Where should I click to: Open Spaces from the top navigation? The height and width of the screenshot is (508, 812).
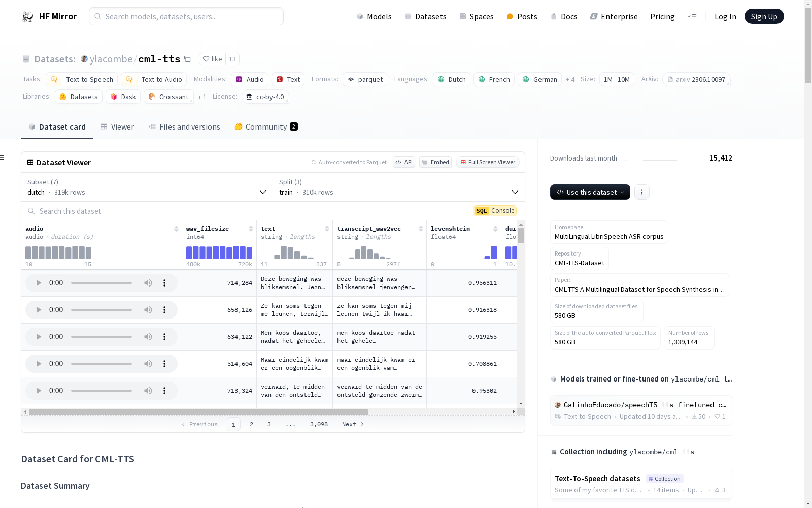pos(477,17)
